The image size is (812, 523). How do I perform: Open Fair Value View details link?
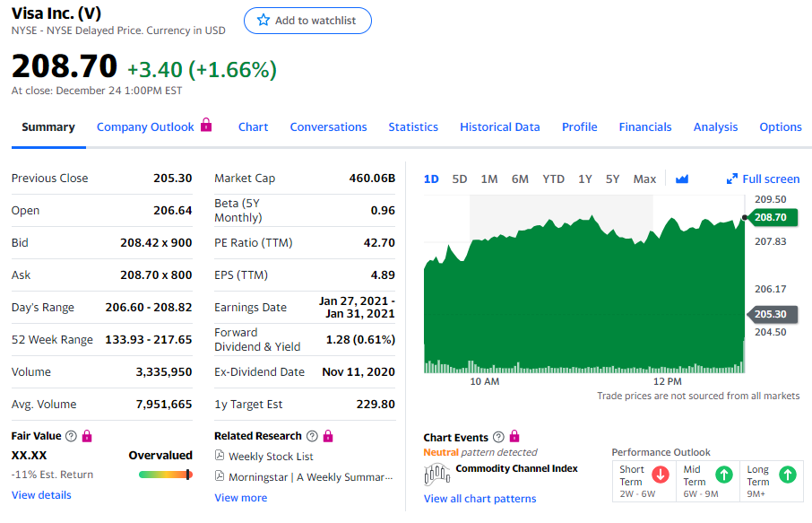pyautogui.click(x=41, y=495)
